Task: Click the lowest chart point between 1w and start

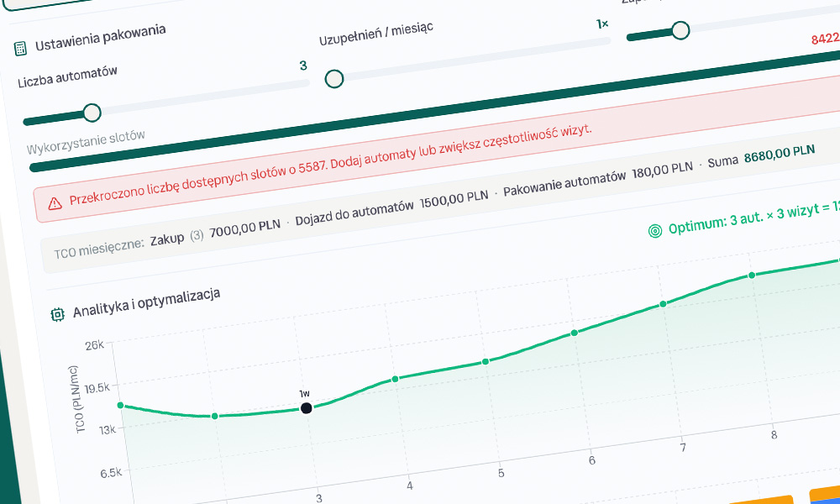Action: click(x=215, y=416)
